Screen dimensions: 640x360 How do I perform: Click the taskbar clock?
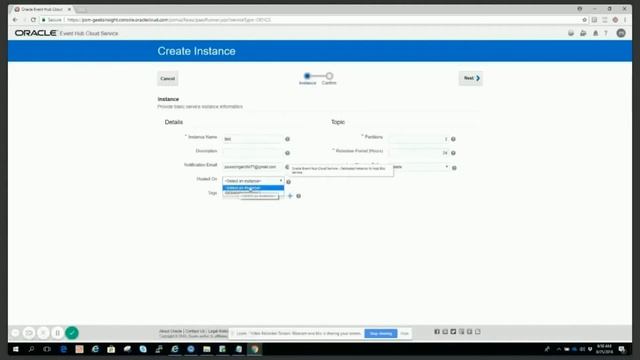[x=604, y=349]
